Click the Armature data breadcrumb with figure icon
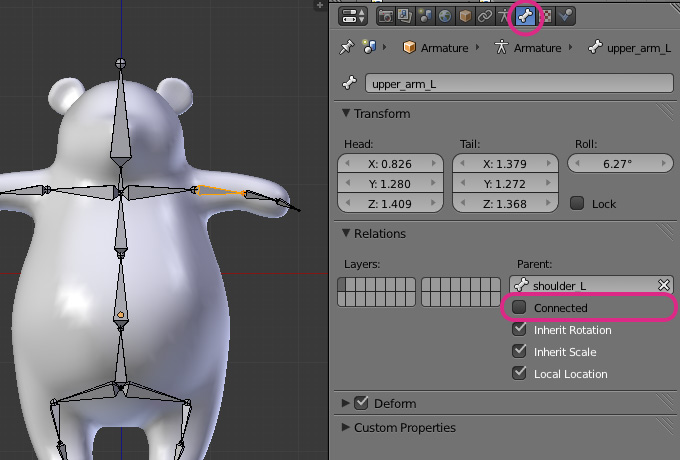This screenshot has height=460, width=680. [x=528, y=47]
